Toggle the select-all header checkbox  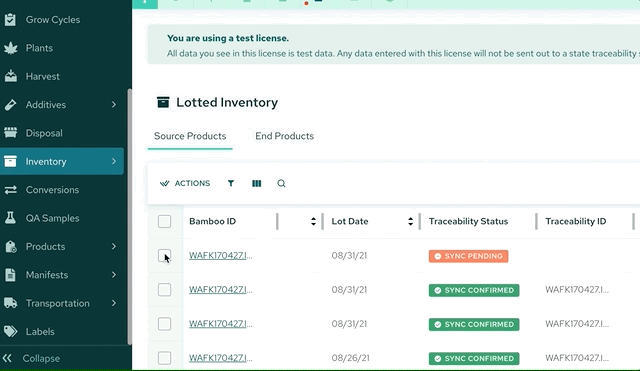click(x=164, y=221)
